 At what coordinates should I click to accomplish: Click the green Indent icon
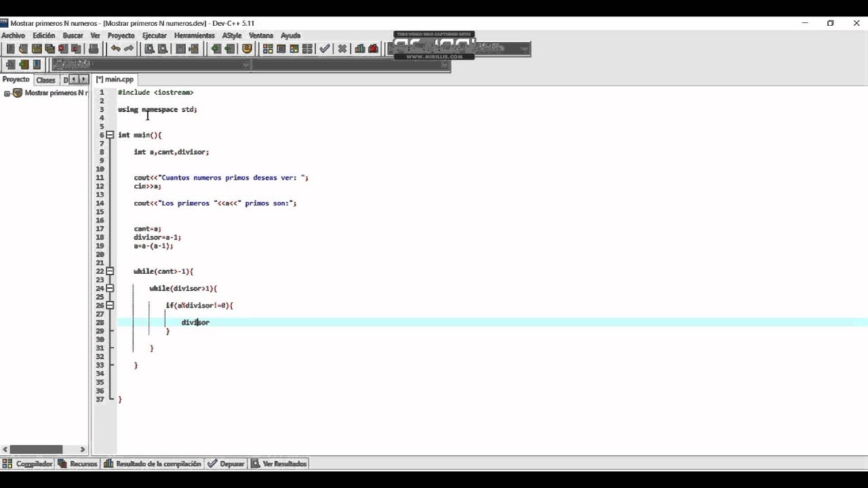point(216,49)
